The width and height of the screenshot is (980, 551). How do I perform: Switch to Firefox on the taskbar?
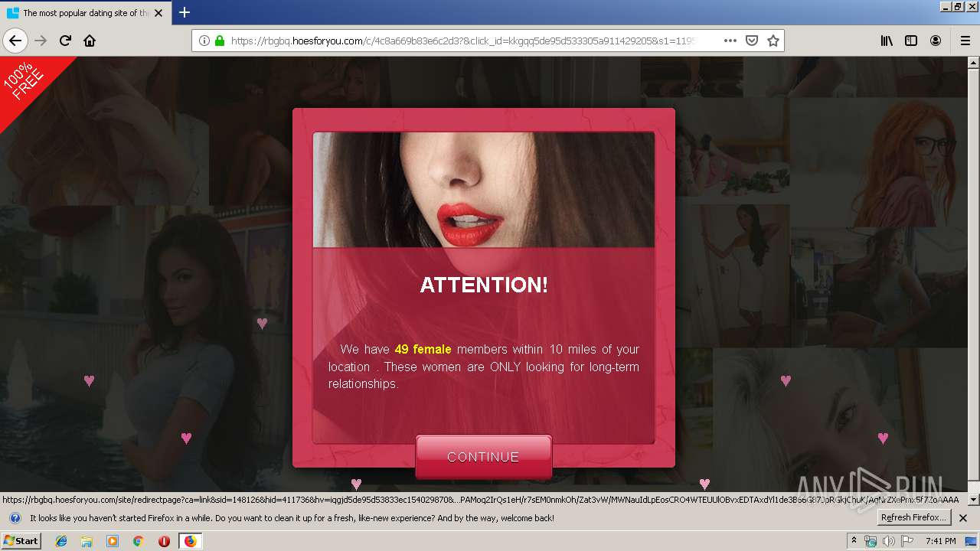[x=190, y=541]
